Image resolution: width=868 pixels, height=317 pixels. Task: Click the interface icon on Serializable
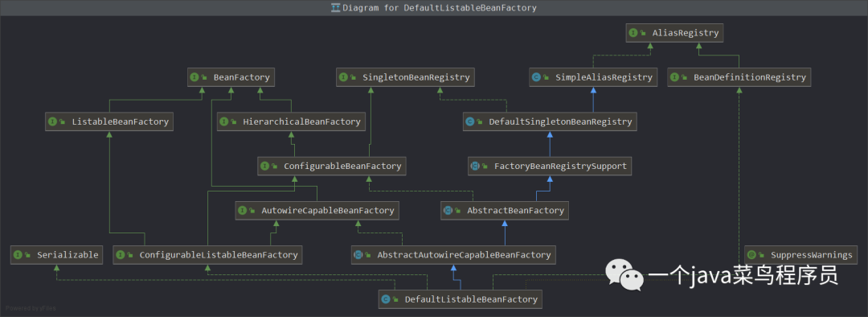[x=18, y=255]
